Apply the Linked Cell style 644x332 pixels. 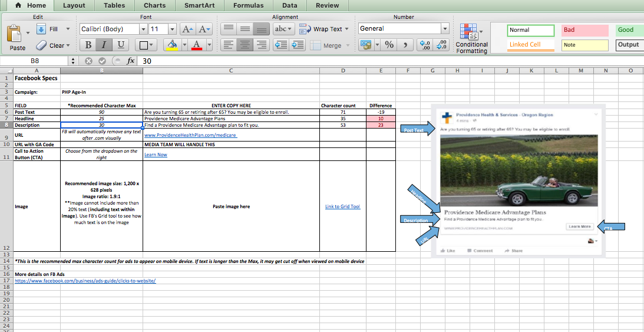(x=531, y=45)
